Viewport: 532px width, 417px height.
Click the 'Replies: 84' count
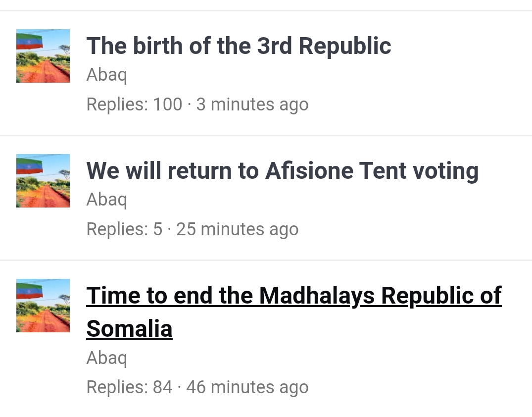129,387
